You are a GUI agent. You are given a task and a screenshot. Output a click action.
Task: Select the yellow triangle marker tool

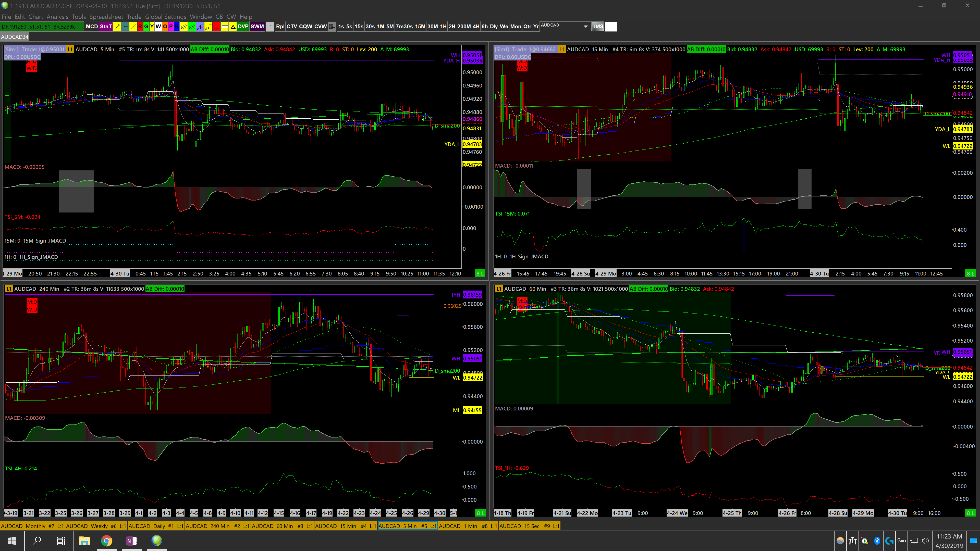tap(233, 27)
